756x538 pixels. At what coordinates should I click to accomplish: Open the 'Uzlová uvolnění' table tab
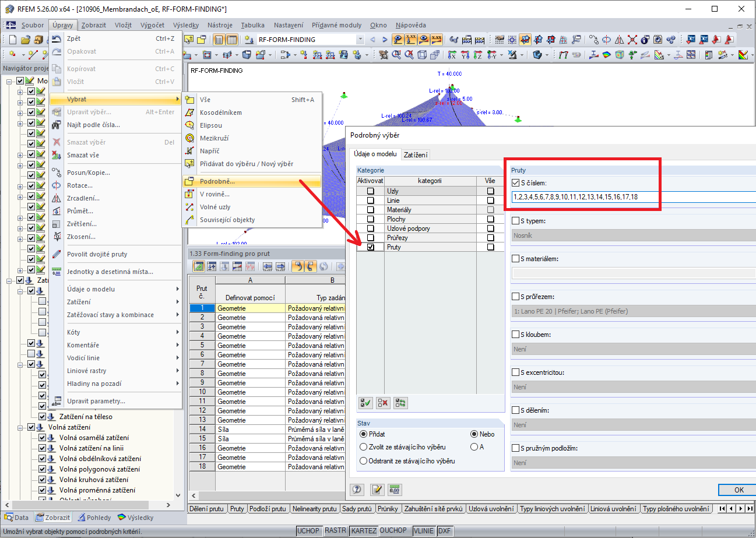pos(491,509)
